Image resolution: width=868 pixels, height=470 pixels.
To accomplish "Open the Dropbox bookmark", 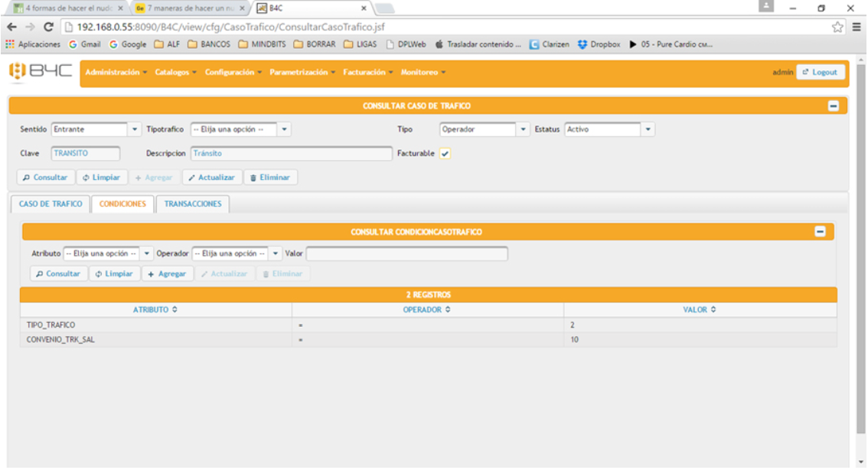I will [x=599, y=44].
